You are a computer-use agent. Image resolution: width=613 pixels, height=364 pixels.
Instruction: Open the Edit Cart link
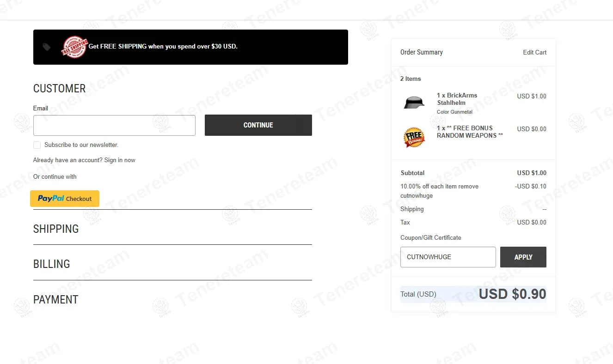[534, 53]
